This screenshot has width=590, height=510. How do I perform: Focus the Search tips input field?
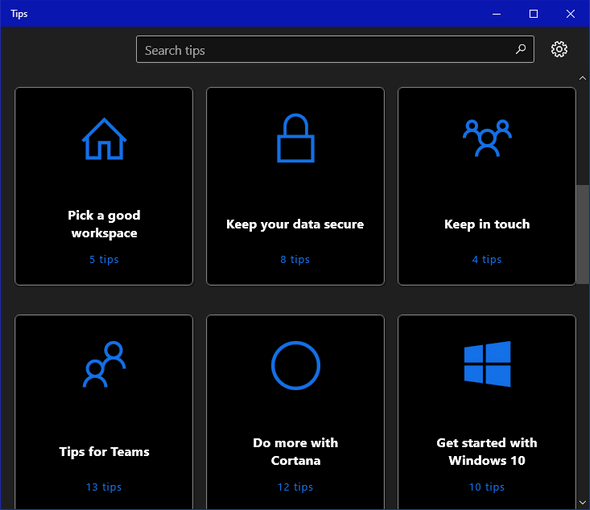(x=335, y=49)
